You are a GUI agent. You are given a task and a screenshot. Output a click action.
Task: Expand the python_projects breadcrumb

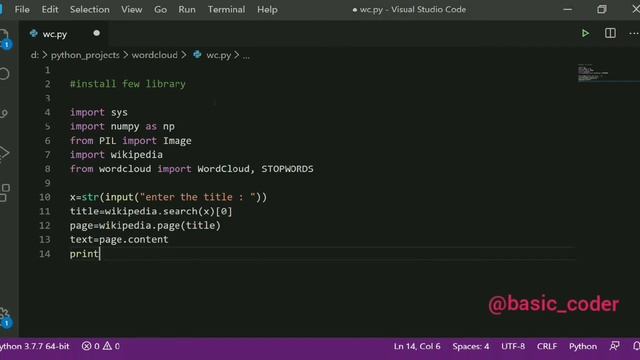[85, 55]
